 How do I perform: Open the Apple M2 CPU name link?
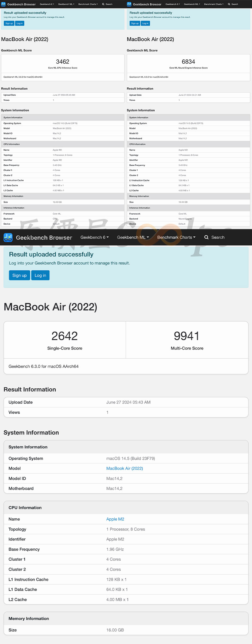tap(115, 519)
